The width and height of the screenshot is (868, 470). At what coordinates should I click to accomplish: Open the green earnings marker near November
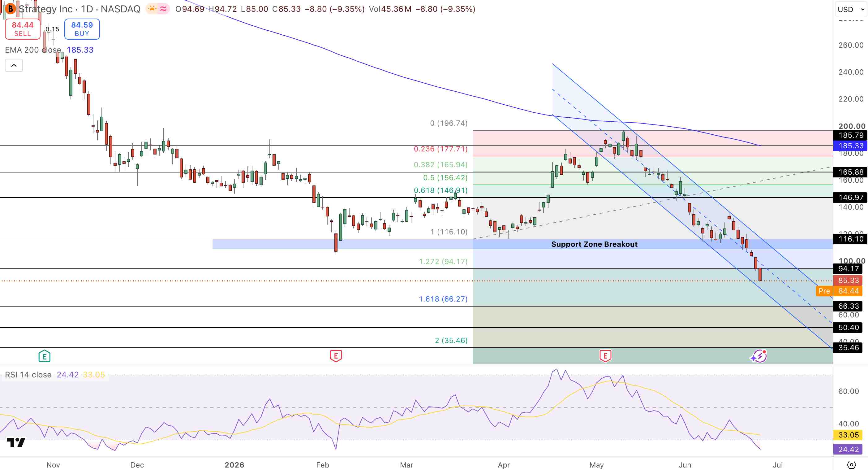45,356
